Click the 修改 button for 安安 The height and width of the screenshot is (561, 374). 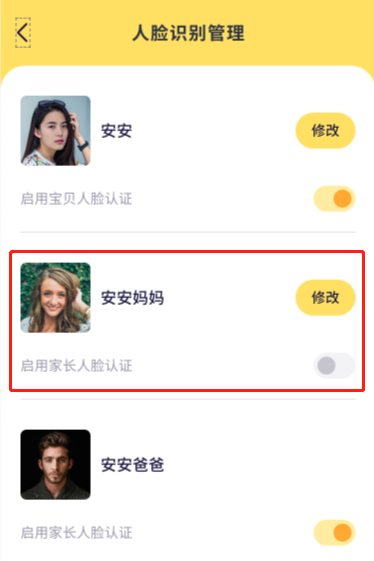tap(325, 131)
